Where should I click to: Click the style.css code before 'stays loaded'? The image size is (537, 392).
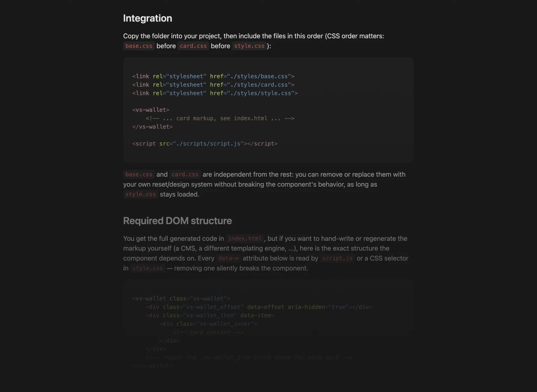140,194
